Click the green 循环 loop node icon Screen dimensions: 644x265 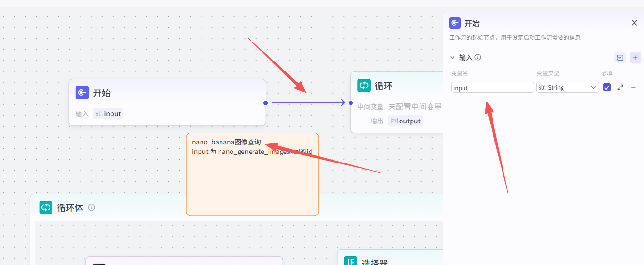[x=364, y=85]
